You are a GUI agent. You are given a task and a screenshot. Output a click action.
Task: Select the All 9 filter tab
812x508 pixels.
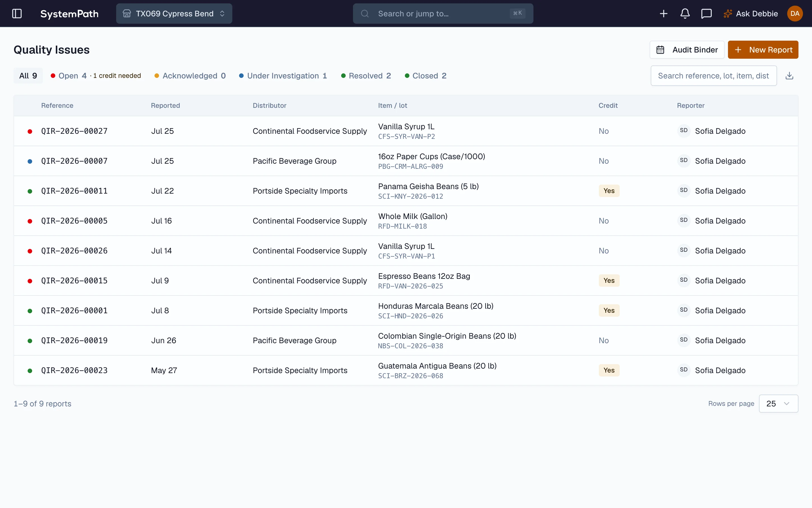click(x=28, y=76)
